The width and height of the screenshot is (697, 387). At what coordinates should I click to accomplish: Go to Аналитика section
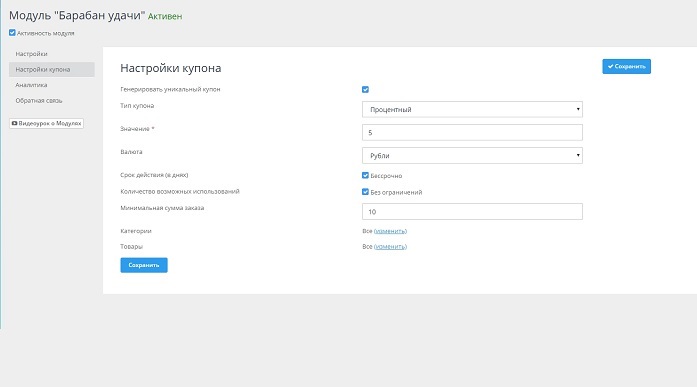(x=31, y=85)
